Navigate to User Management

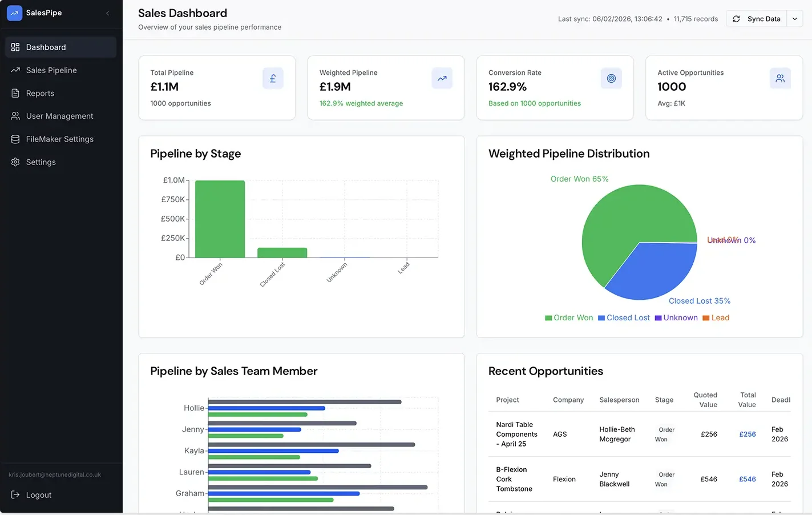(60, 116)
